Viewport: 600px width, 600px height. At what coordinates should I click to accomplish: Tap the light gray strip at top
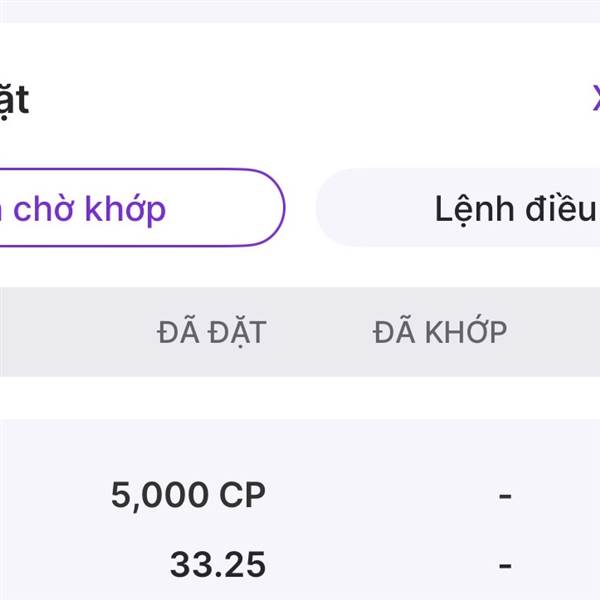click(300, 10)
